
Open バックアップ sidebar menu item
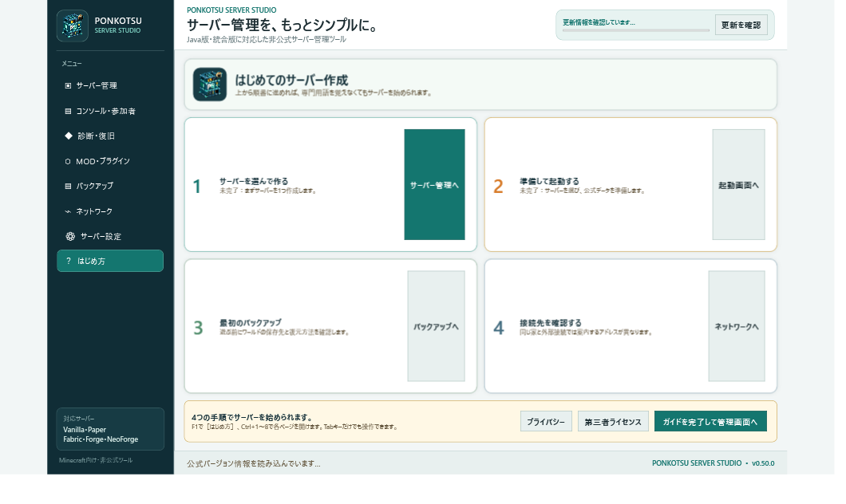point(110,186)
